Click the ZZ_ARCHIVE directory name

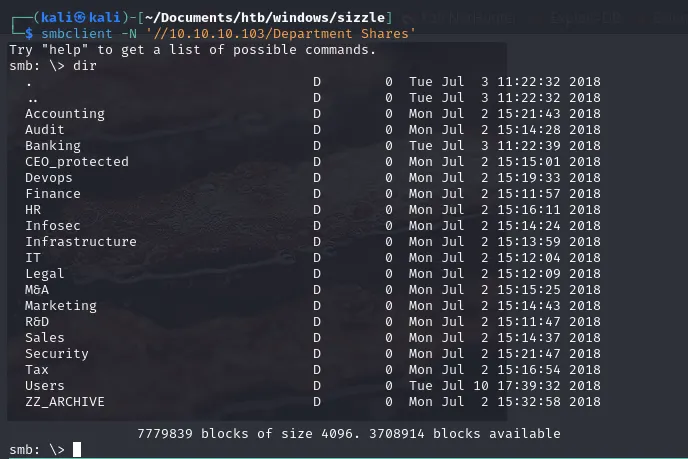point(65,402)
